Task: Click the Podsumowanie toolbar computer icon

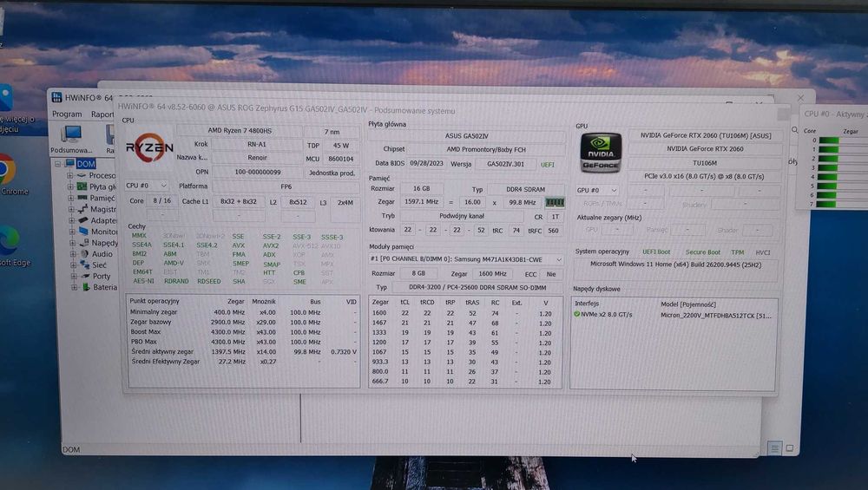Action: coord(72,135)
